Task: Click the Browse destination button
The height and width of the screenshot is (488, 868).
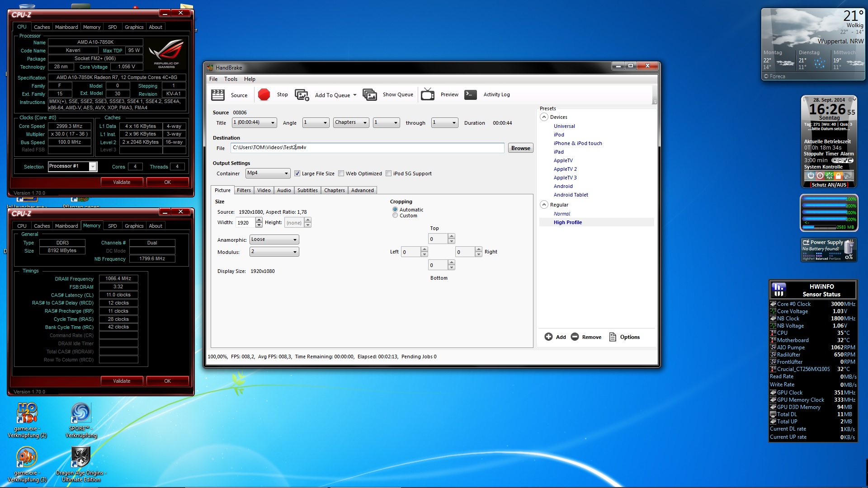Action: point(520,148)
